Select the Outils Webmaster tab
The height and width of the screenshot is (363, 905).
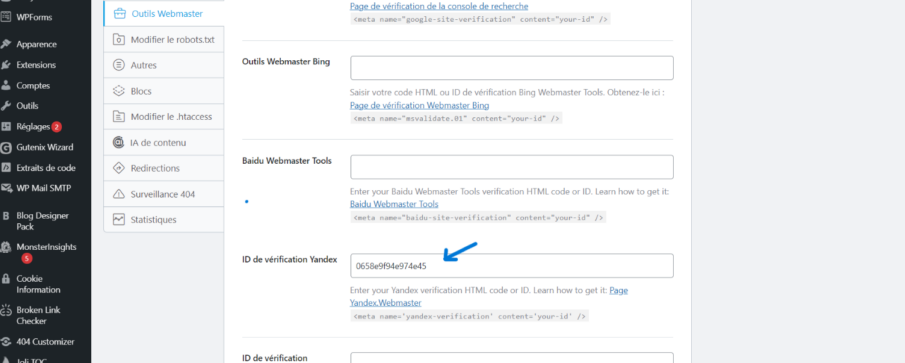click(x=163, y=13)
